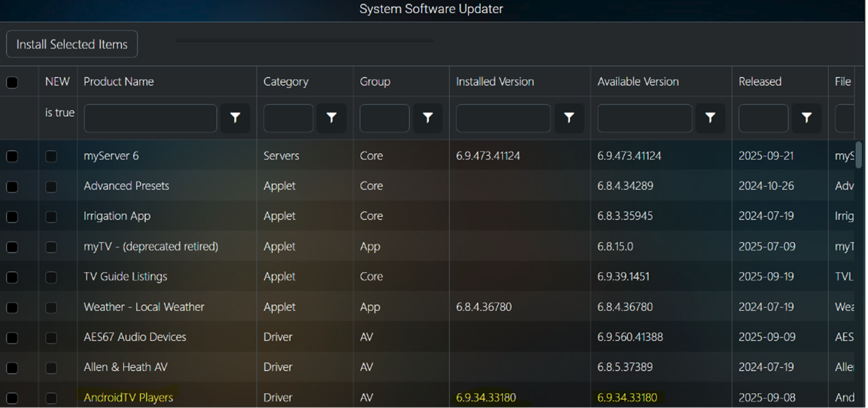Viewport: 868px width, 408px height.
Task: Select the Advanced Presets row checkbox
Action: pos(12,187)
